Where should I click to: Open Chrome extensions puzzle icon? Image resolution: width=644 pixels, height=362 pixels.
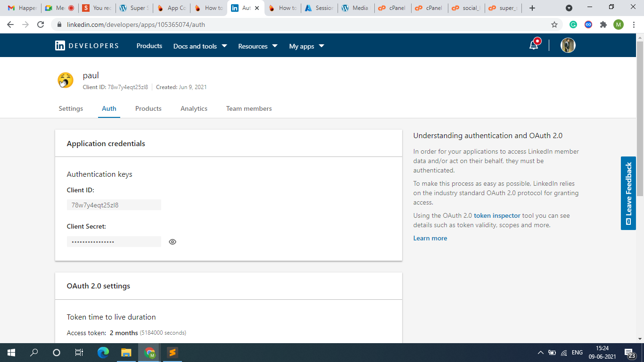tap(603, 25)
